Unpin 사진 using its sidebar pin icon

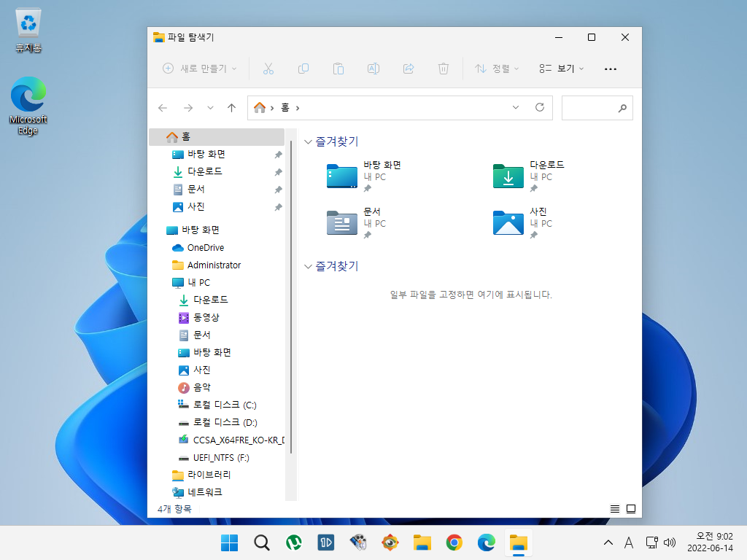pyautogui.click(x=278, y=207)
